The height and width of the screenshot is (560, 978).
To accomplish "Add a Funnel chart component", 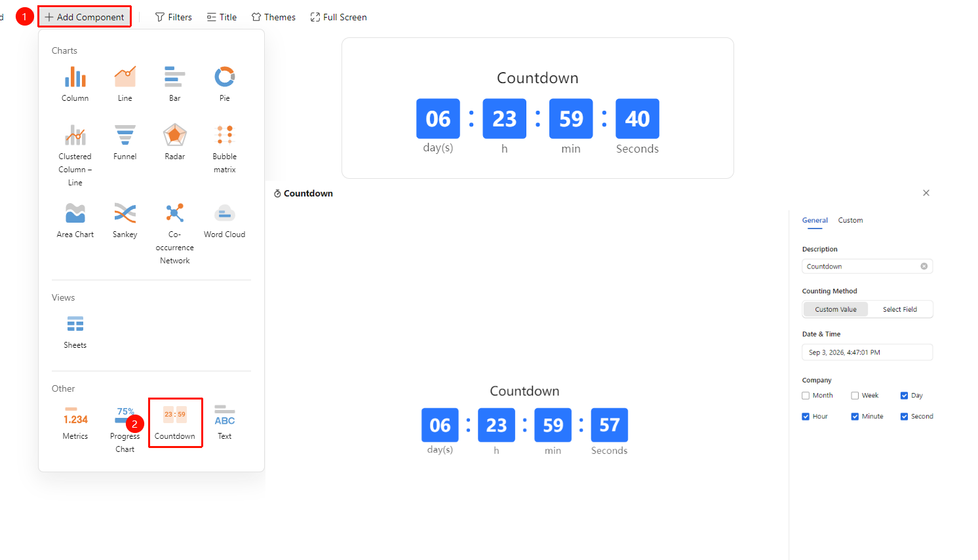I will [125, 136].
